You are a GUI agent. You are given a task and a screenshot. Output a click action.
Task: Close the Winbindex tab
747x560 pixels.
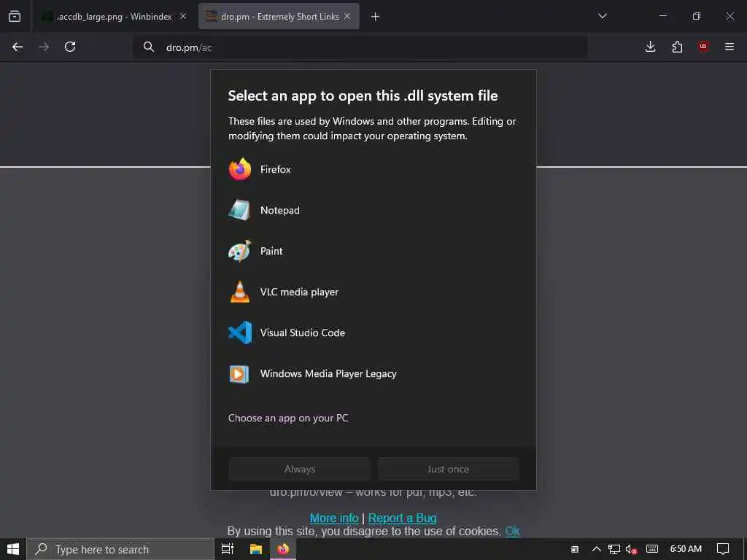tap(183, 16)
